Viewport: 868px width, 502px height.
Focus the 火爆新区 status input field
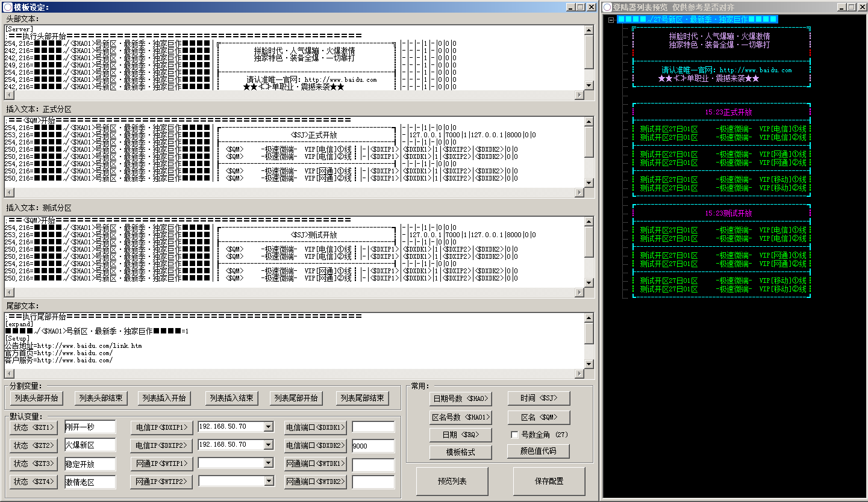(x=90, y=445)
